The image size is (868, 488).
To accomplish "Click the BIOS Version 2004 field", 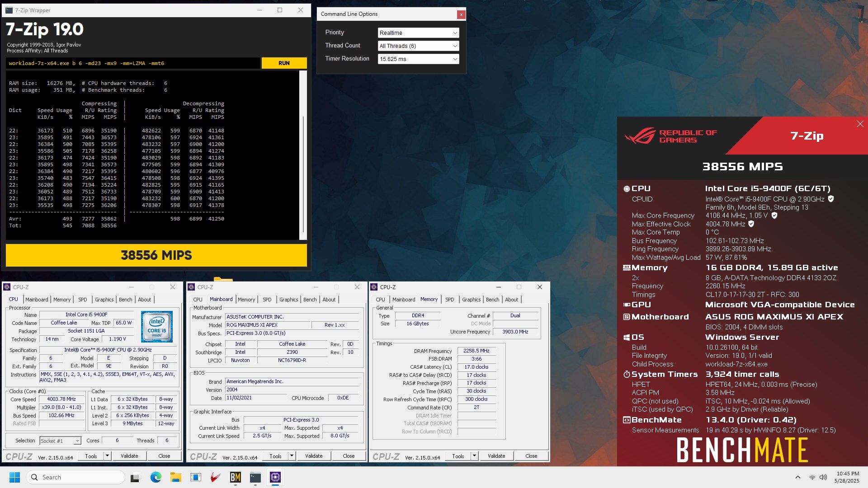I will point(292,389).
